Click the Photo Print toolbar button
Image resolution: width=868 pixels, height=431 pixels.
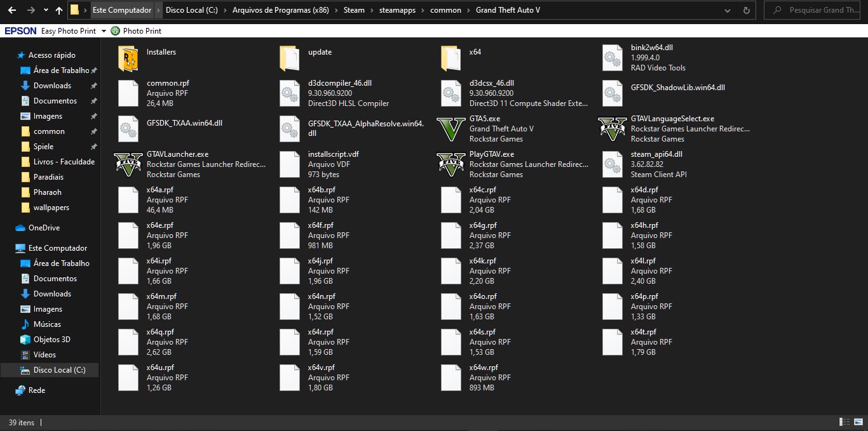136,30
